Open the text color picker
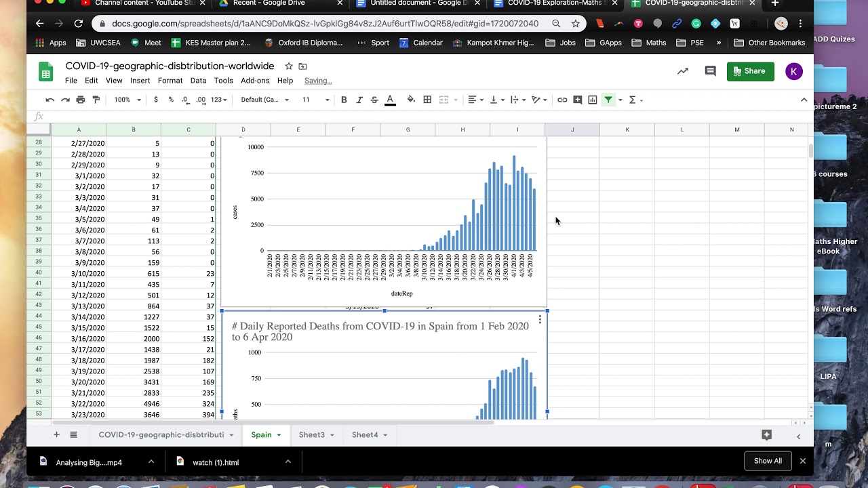This screenshot has height=488, width=868. [390, 100]
